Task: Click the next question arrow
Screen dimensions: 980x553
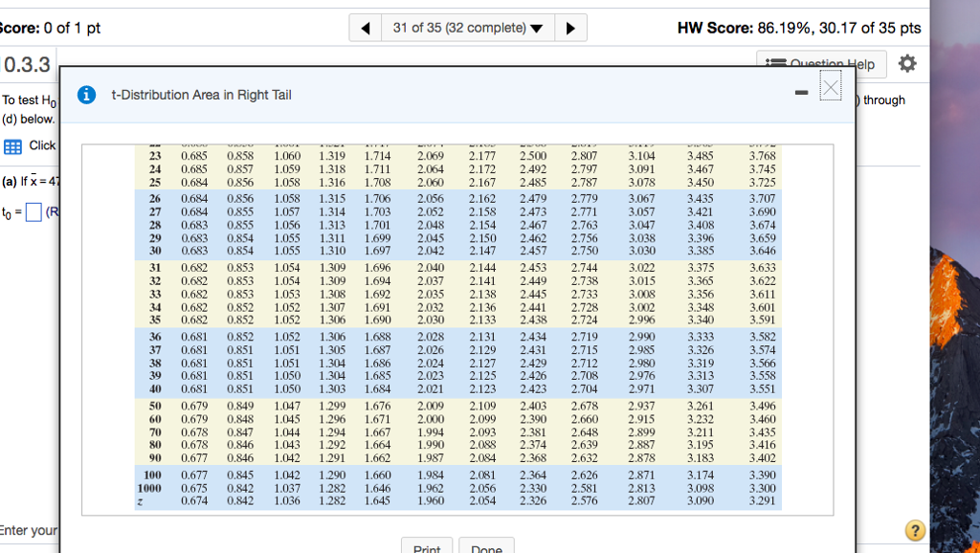Action: (x=570, y=27)
